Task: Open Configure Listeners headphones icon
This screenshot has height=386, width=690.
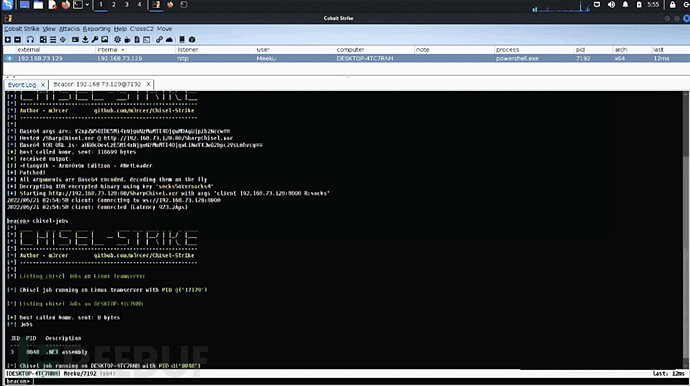Action: click(x=30, y=40)
